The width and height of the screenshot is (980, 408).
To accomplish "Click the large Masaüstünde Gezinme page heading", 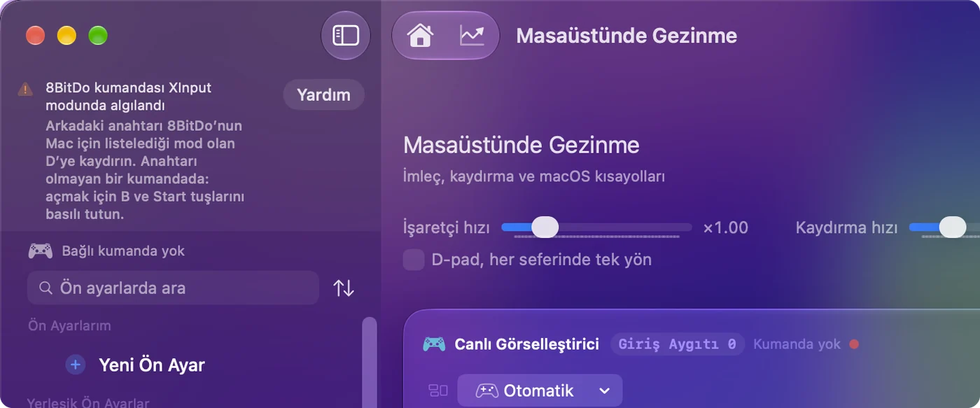I will click(521, 146).
